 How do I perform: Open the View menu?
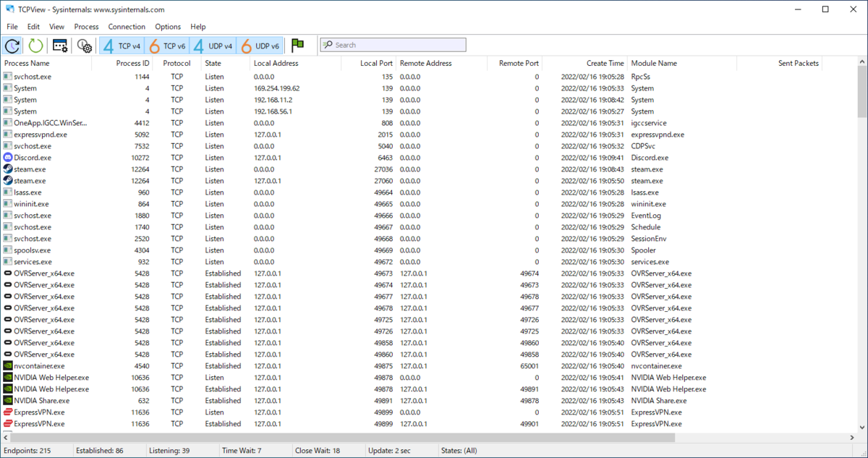click(x=56, y=27)
